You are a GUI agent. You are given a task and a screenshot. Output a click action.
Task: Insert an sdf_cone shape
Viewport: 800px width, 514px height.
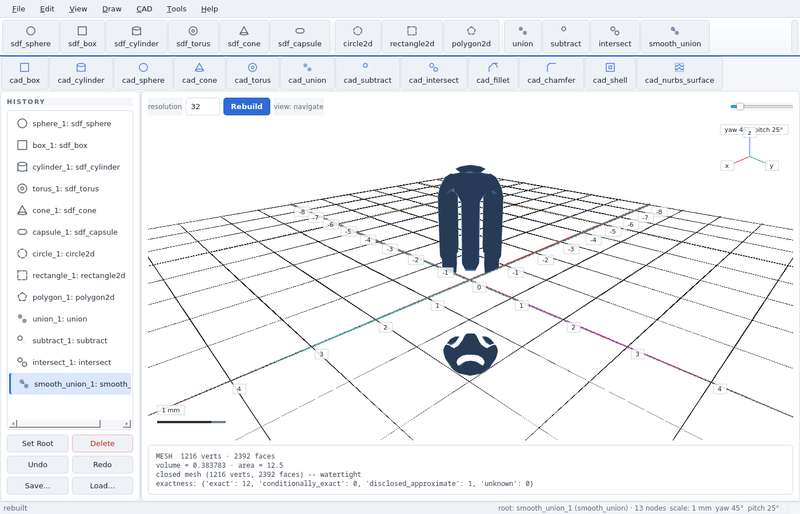[244, 37]
